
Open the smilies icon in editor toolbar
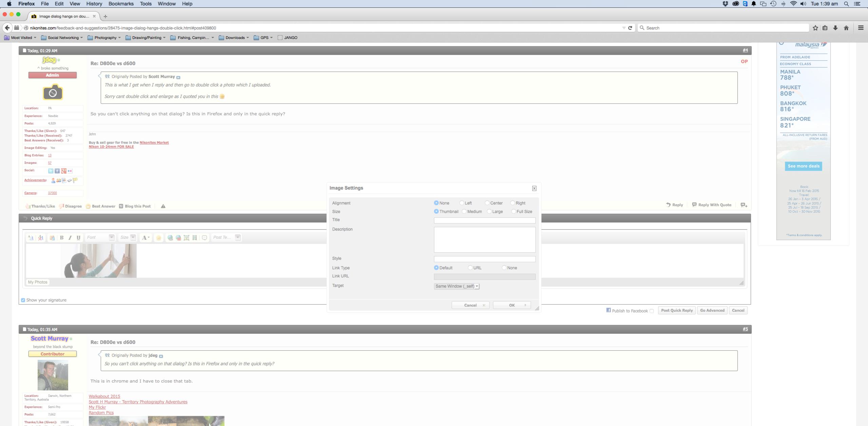click(158, 238)
